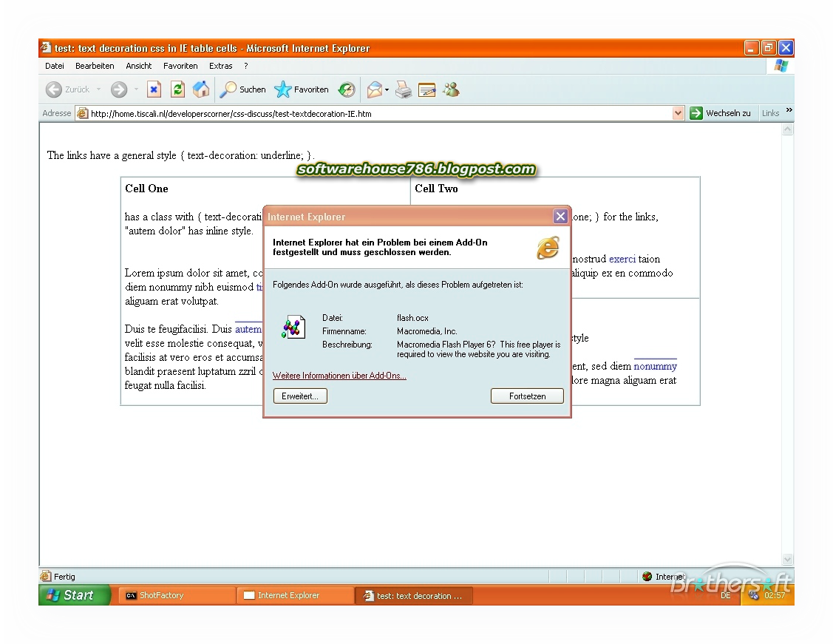Viewport: 833px width, 644px height.
Task: Open the Favoriten menu in menu bar
Action: point(180,66)
